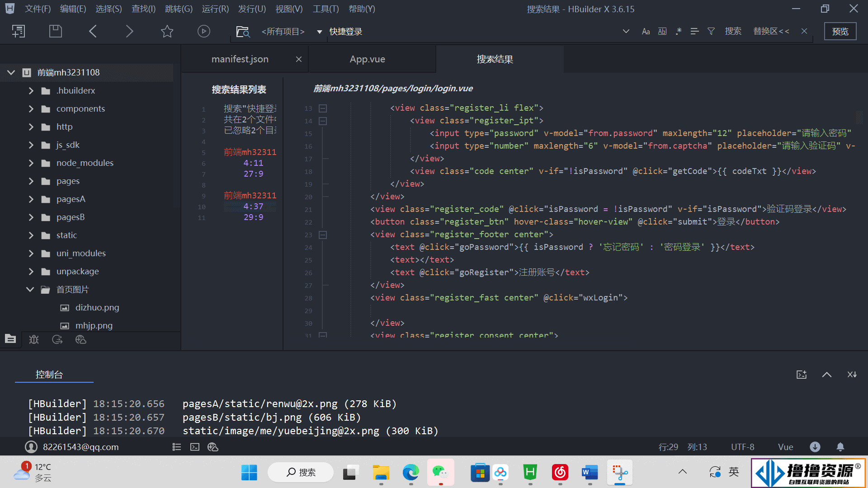Open the 文件(F) menu
The height and width of the screenshot is (488, 868).
[x=38, y=9]
